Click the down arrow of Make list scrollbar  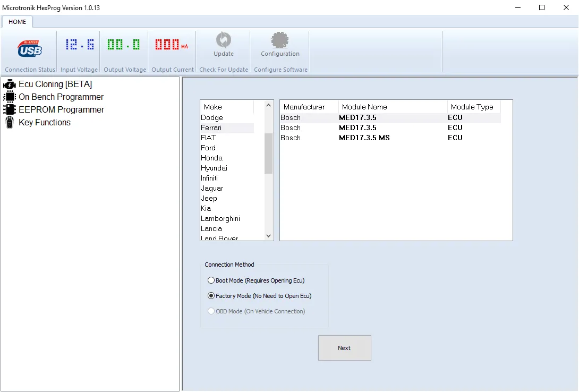click(268, 235)
